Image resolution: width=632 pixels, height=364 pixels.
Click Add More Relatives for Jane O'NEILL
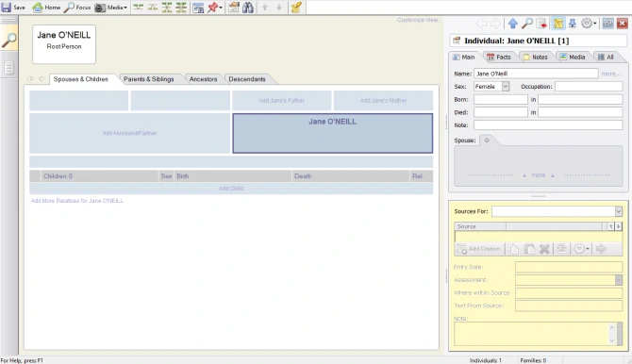click(x=77, y=201)
